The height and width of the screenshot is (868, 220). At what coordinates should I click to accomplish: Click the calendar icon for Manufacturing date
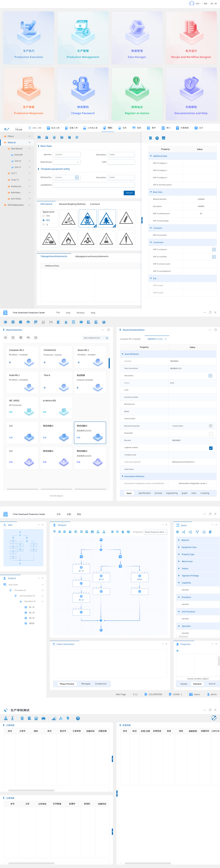click(211, 426)
